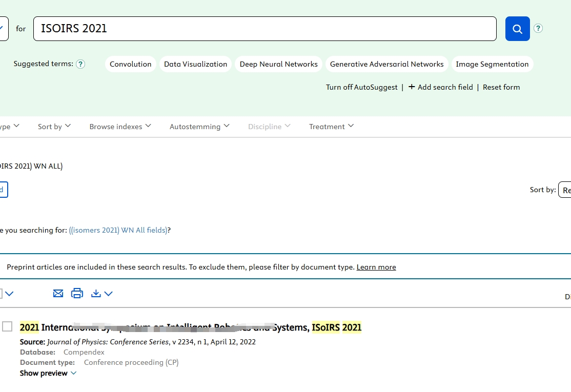571x392 pixels.
Task: Expand the Autostemming options
Action: coord(199,127)
